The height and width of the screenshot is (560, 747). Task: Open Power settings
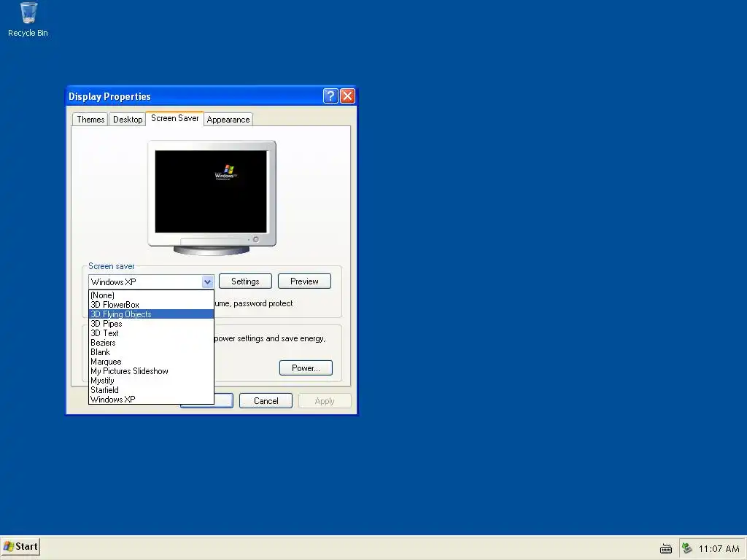point(306,368)
